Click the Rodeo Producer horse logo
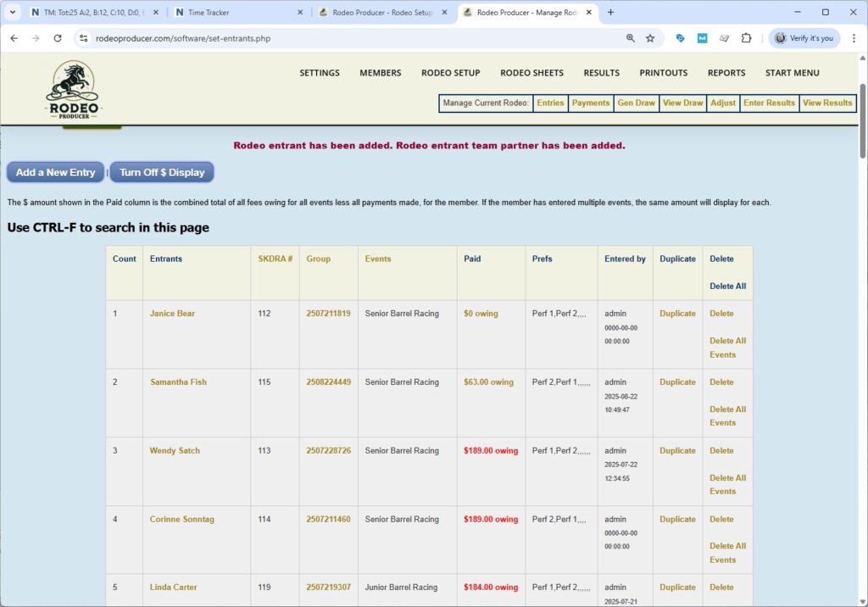The image size is (868, 607). coord(72,90)
